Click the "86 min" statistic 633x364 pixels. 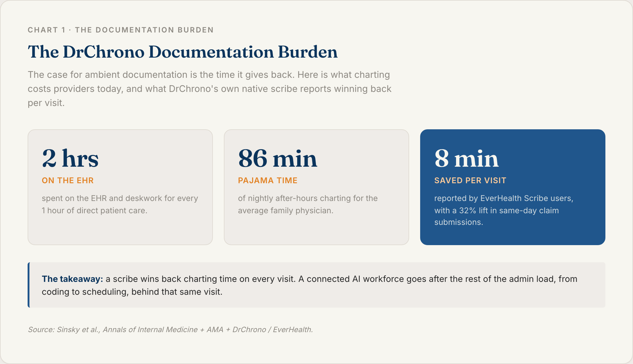point(278,158)
